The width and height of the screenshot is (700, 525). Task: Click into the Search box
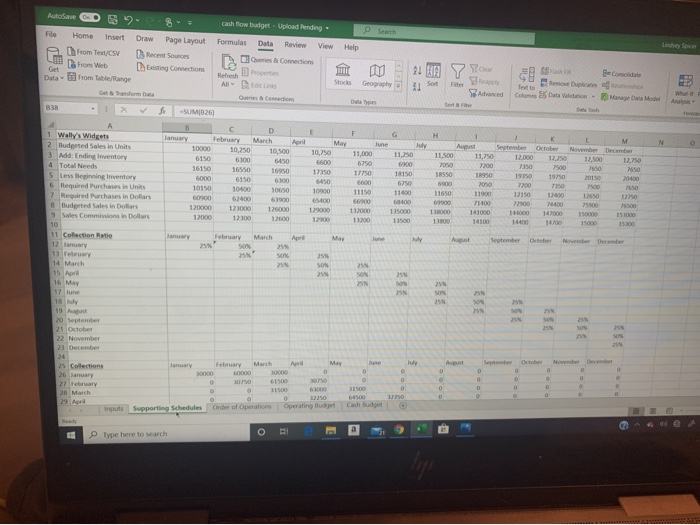point(444,34)
